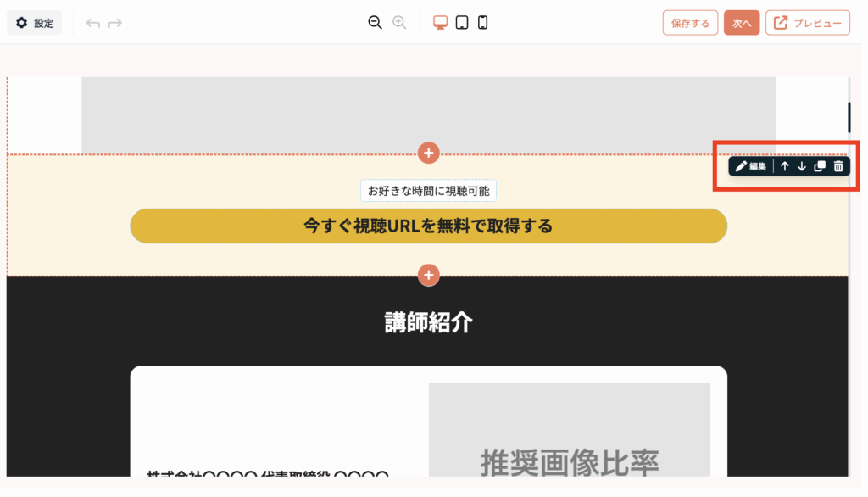Click the undo arrow icon

click(x=93, y=23)
